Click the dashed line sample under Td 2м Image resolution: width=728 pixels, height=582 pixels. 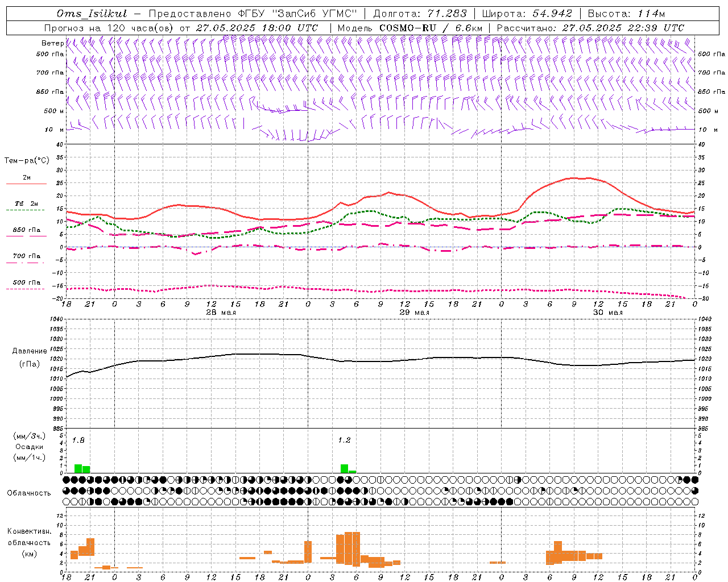coord(26,210)
